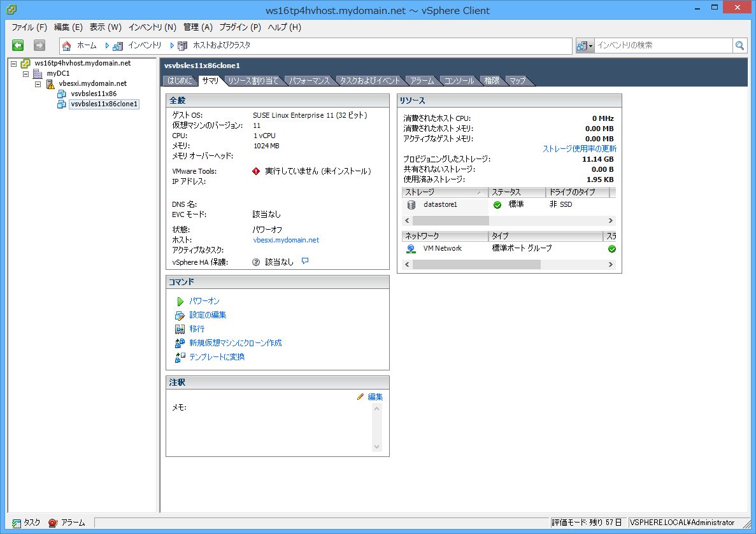Click the green back navigation arrow

(x=18, y=45)
